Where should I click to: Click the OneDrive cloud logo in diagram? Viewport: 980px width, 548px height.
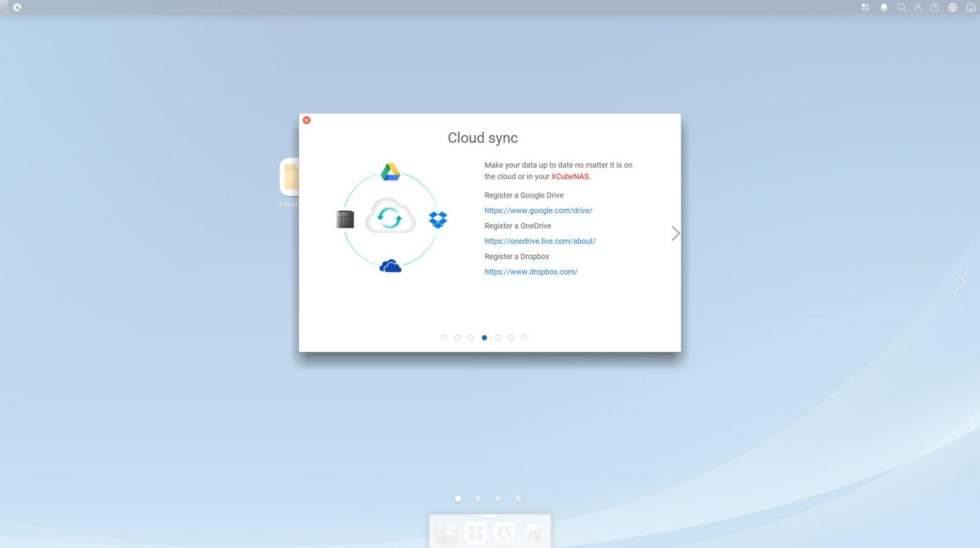tap(390, 266)
